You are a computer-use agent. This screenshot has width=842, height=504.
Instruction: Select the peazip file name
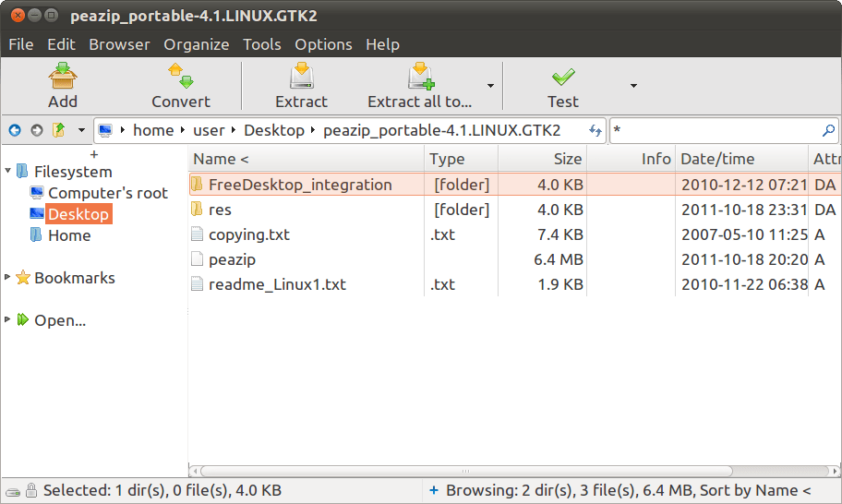(232, 259)
